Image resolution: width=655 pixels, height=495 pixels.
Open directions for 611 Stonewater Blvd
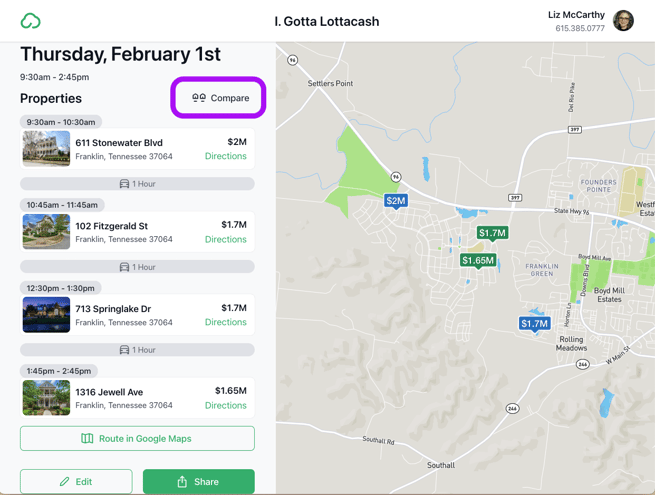(x=225, y=156)
